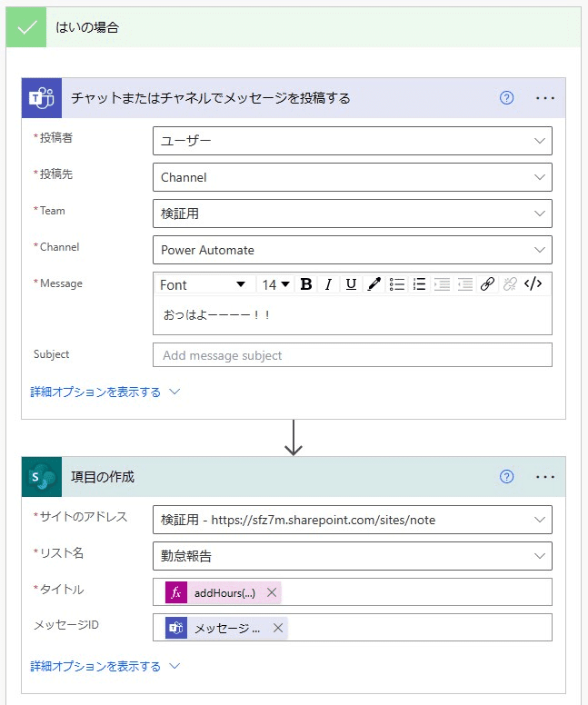Screen dimensions: 588x705
Task: Open the ellipsis menu on the 項目の作成 card
Action: pyautogui.click(x=544, y=477)
